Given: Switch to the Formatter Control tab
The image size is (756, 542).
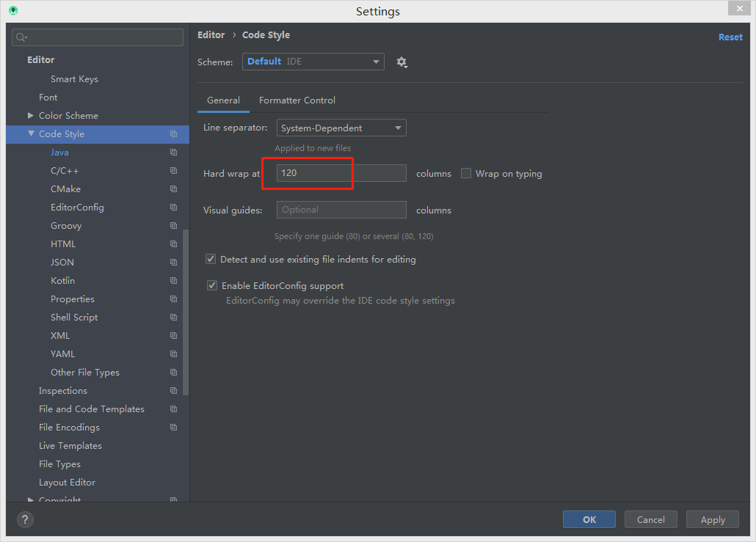Looking at the screenshot, I should click(x=297, y=100).
